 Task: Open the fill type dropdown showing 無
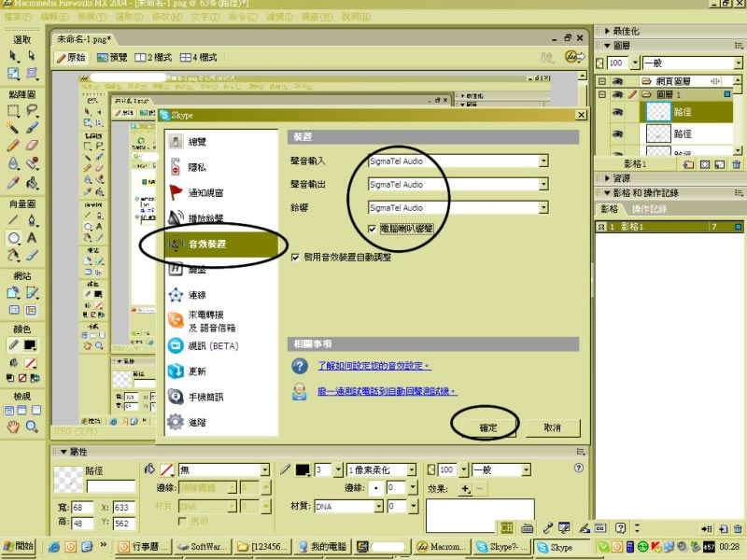[x=265, y=470]
